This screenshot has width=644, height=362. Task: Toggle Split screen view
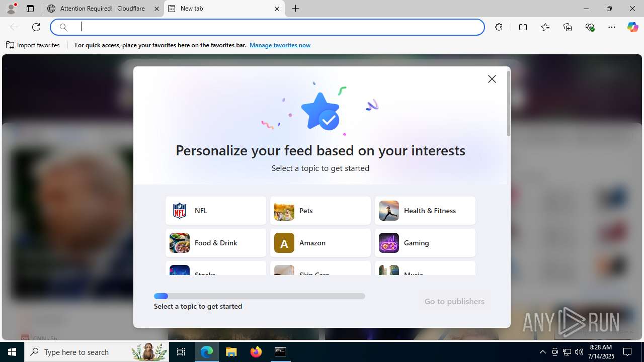(x=523, y=27)
